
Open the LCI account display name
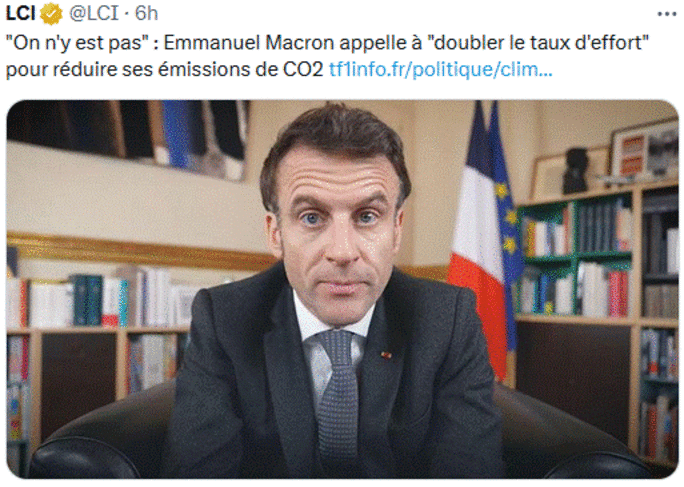click(20, 14)
